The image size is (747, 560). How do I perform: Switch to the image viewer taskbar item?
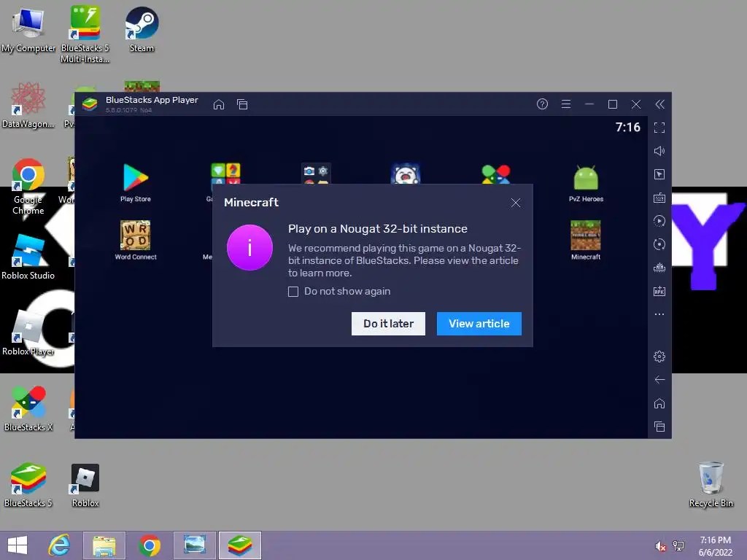(195, 545)
